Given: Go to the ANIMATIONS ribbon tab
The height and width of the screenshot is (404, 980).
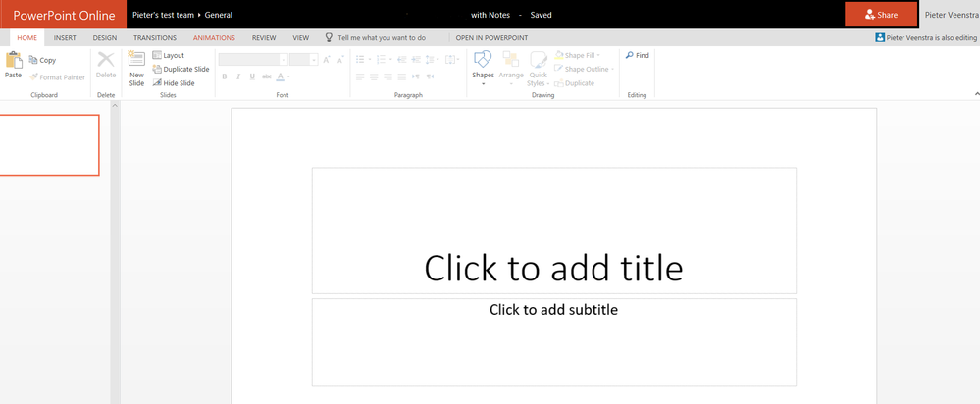Looking at the screenshot, I should pos(214,38).
